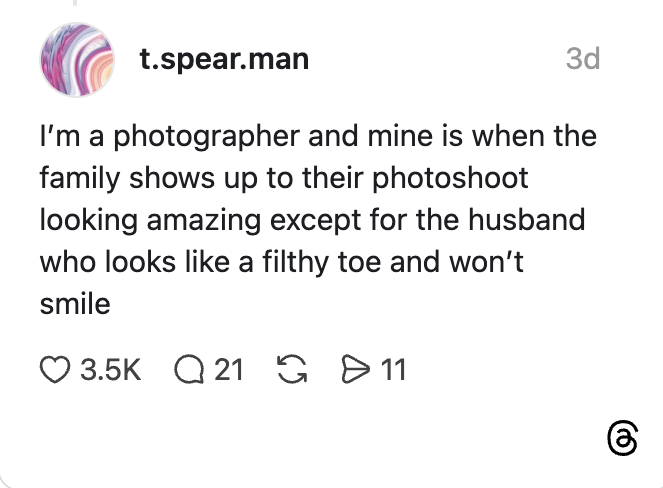
Task: Open t.spear.man's swirl profile picture
Action: [x=74, y=59]
